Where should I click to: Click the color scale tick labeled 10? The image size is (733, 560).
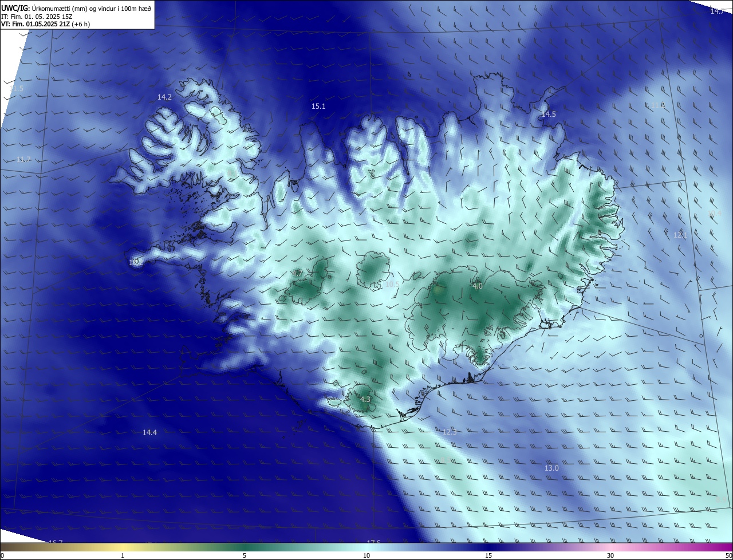click(366, 555)
